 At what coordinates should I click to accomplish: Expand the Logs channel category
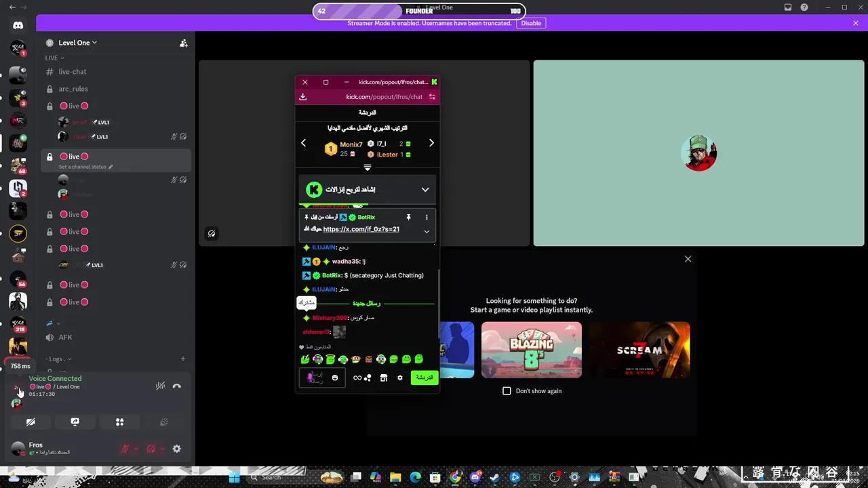(x=58, y=359)
